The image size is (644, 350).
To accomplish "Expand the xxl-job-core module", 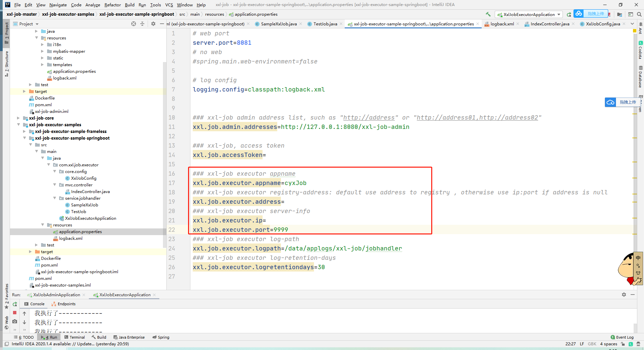I will tap(19, 118).
